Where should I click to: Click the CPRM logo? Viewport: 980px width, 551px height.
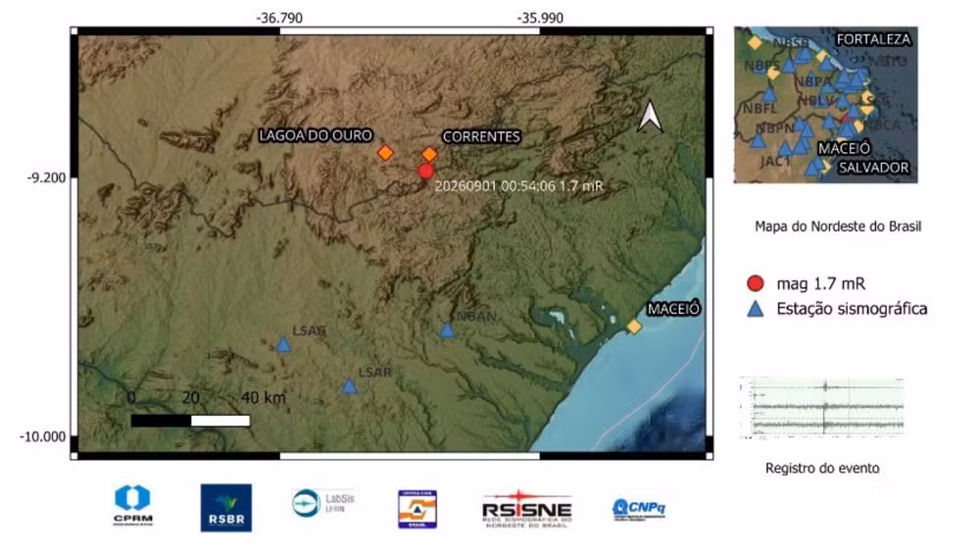pyautogui.click(x=133, y=505)
